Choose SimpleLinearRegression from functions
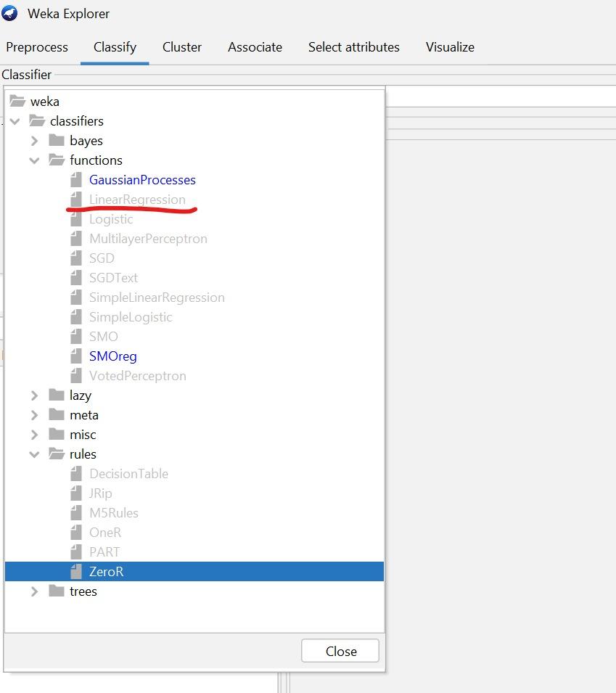Image resolution: width=616 pixels, height=693 pixels. [x=157, y=298]
